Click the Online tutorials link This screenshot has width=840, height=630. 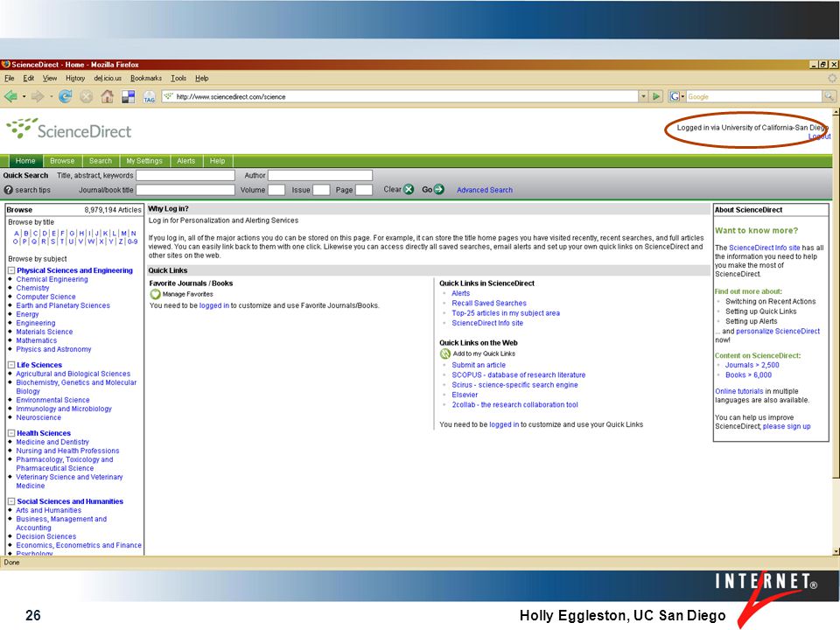(x=738, y=392)
